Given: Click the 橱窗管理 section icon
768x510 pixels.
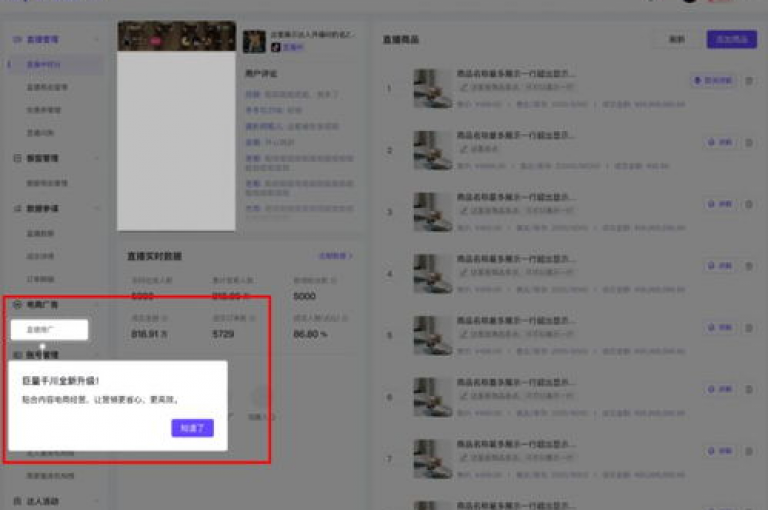Looking at the screenshot, I should point(17,158).
